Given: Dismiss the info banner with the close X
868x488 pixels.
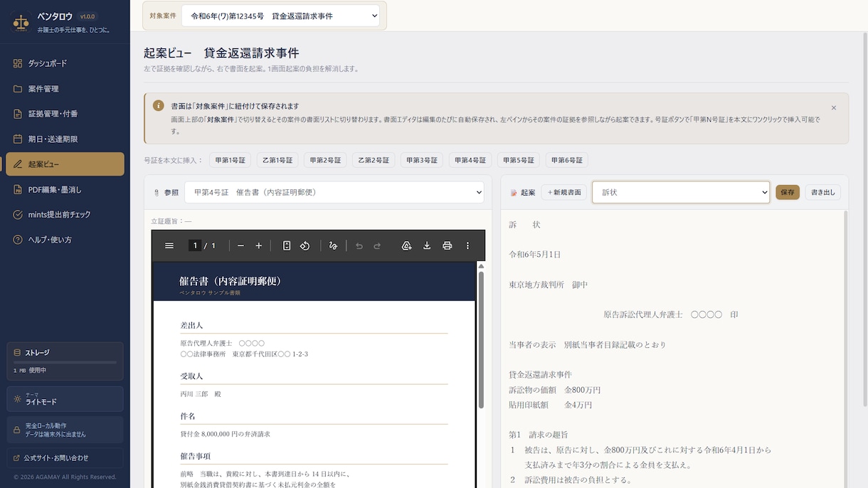Looking at the screenshot, I should point(834,108).
